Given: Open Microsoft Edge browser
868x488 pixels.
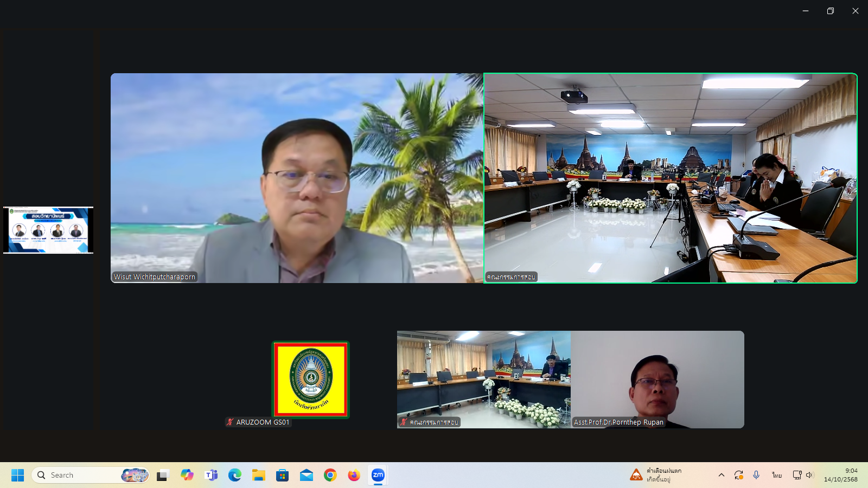Looking at the screenshot, I should (x=235, y=476).
